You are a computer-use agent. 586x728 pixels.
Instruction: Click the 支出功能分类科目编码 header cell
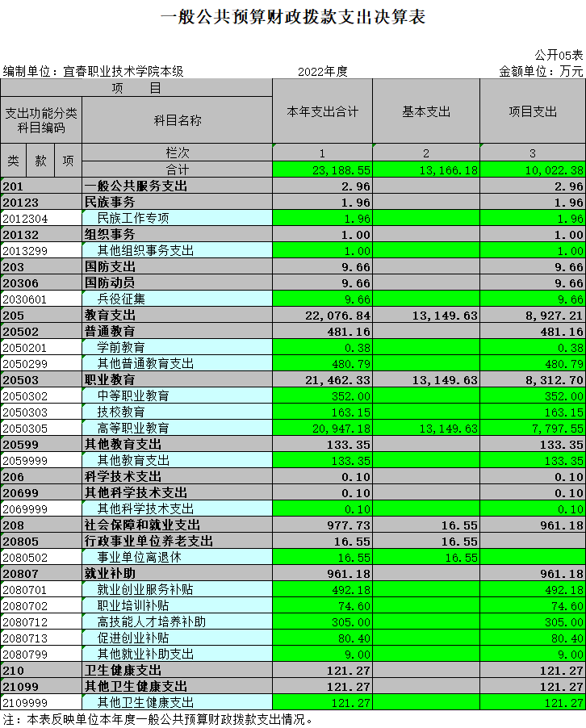click(x=41, y=120)
